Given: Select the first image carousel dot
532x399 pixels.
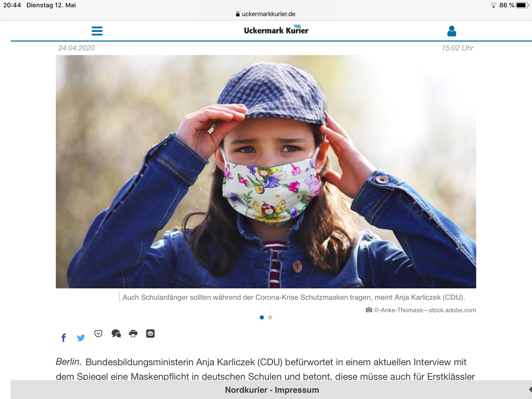Looking at the screenshot, I should tap(262, 318).
